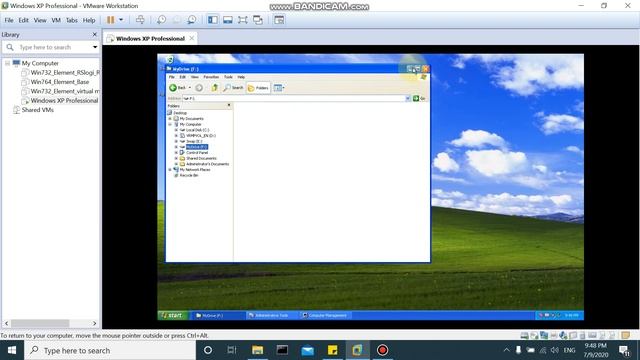Open the Library search filter dropdown arrow

pyautogui.click(x=95, y=47)
